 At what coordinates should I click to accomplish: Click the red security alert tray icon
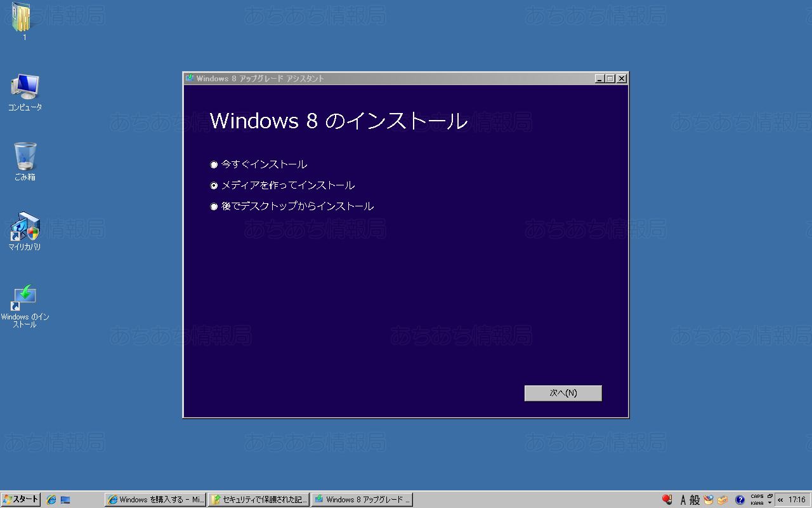(667, 500)
